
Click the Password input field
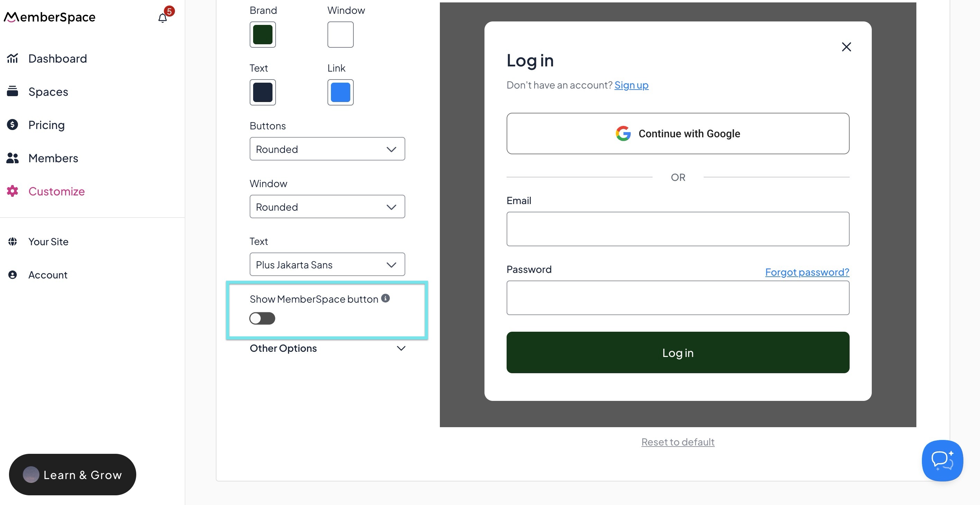point(677,297)
